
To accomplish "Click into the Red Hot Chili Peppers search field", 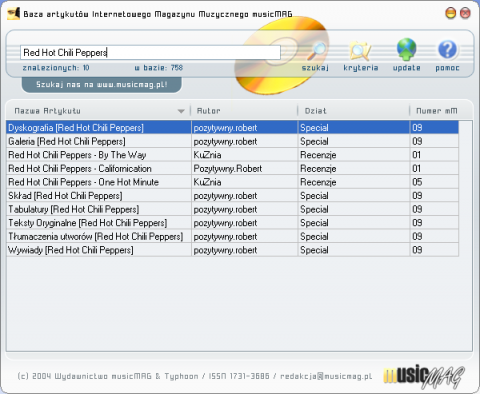I will [x=150, y=53].
